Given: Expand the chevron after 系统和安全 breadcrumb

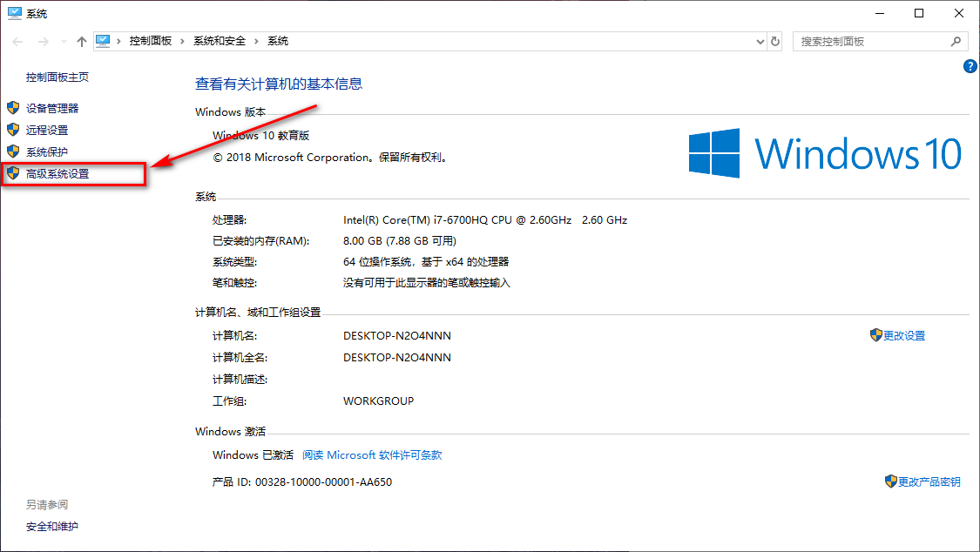Looking at the screenshot, I should point(256,41).
